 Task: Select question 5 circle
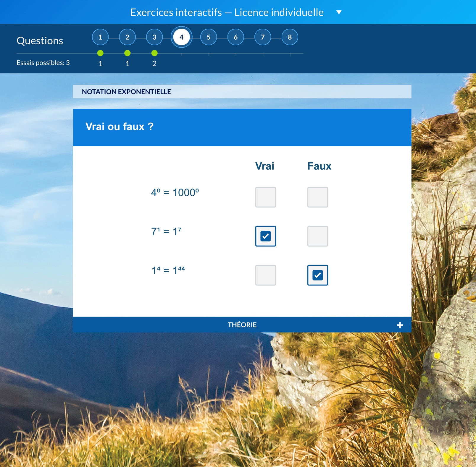pyautogui.click(x=209, y=37)
